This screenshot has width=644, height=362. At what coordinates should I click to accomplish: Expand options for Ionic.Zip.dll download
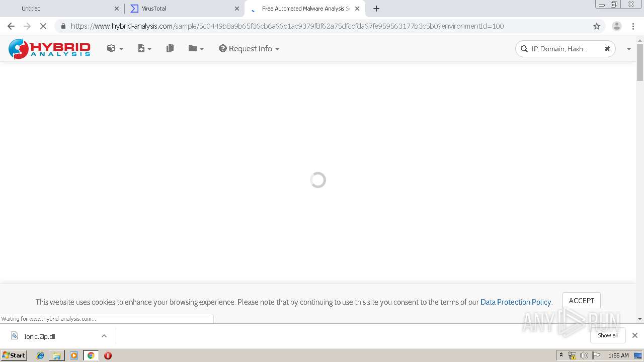pyautogui.click(x=104, y=336)
